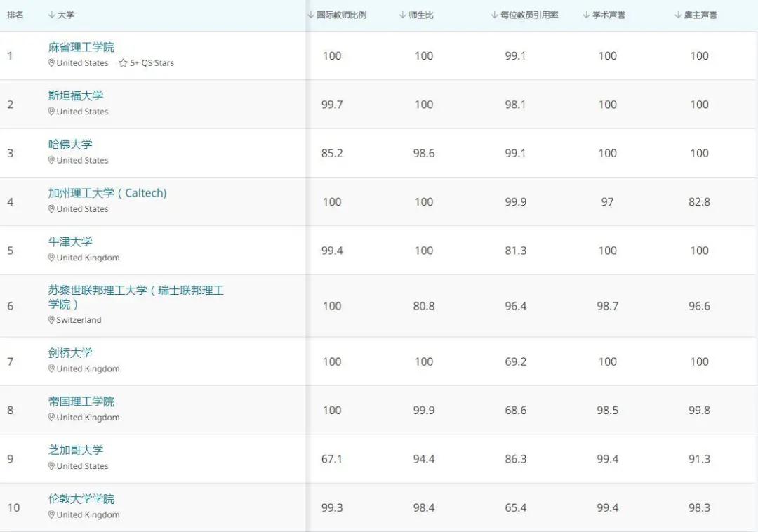
Task: Open the 苏黎世联邦理工大学 link
Action: (x=136, y=297)
